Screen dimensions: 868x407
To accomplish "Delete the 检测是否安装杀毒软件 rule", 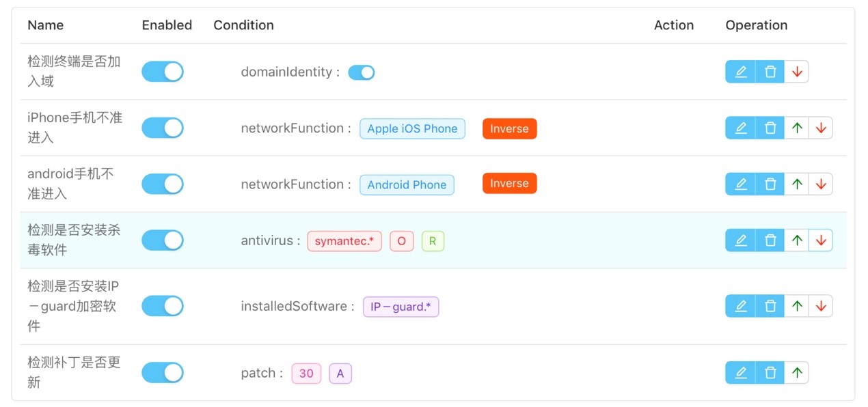I will pyautogui.click(x=770, y=240).
